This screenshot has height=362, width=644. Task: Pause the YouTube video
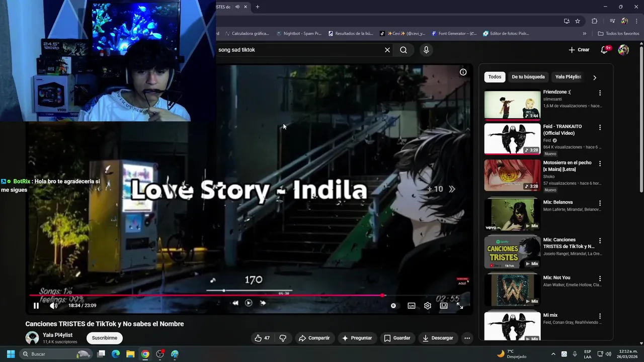click(36, 305)
